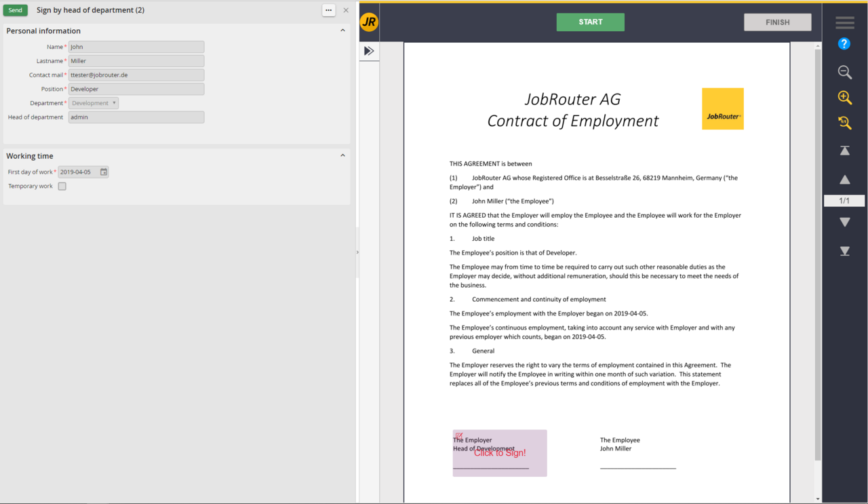
Task: Collapse the Personal information section
Action: coord(343,31)
